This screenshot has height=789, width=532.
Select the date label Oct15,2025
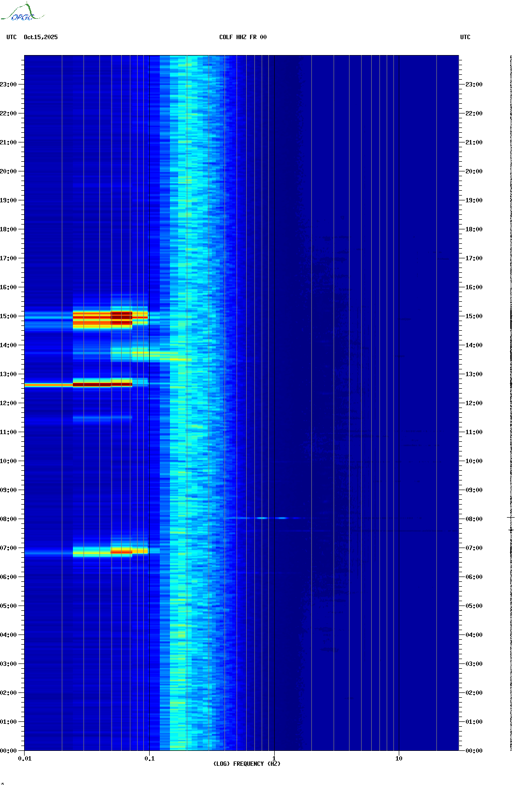[41, 37]
